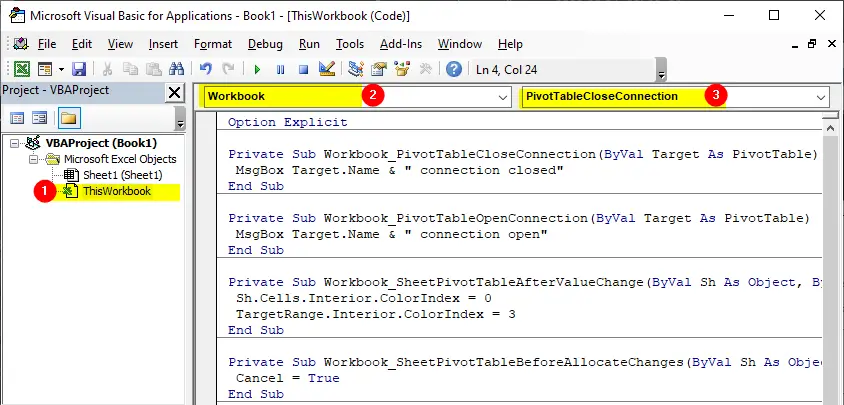Viewport: 844px width, 405px height.
Task: Click the Toolbox wrench icon
Action: pyautogui.click(x=425, y=69)
